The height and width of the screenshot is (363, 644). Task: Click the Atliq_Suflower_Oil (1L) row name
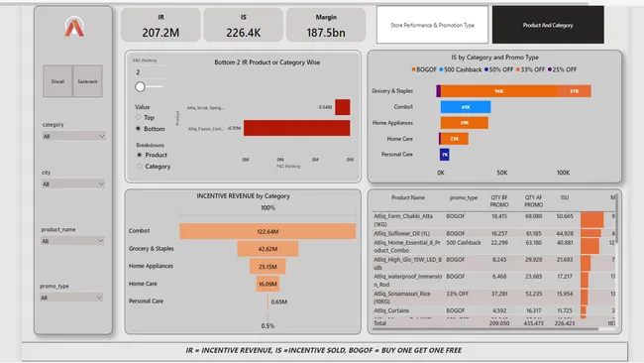(x=401, y=233)
